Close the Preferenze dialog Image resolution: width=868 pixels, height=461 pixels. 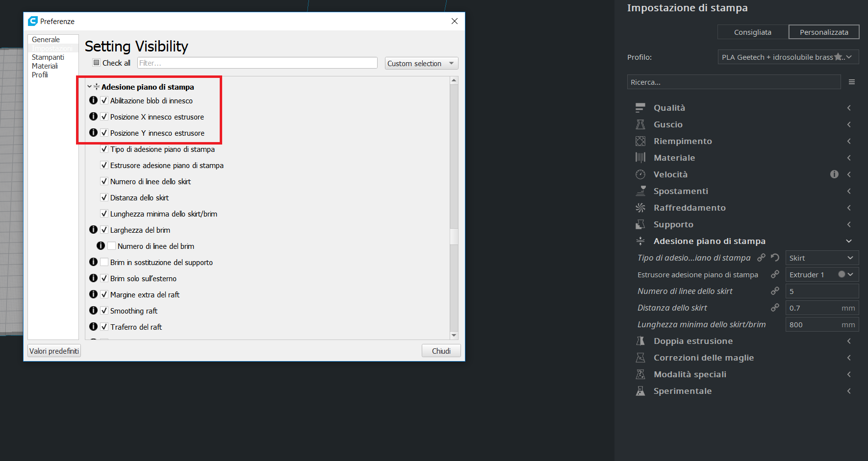click(x=455, y=21)
